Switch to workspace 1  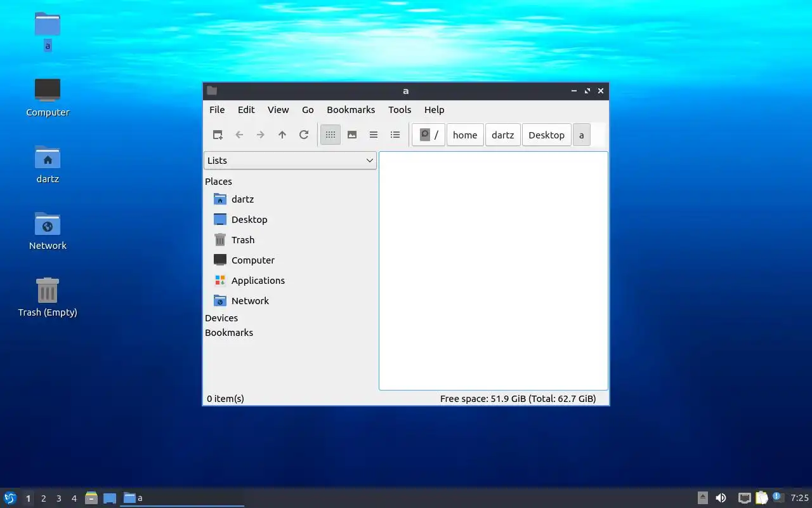coord(28,498)
